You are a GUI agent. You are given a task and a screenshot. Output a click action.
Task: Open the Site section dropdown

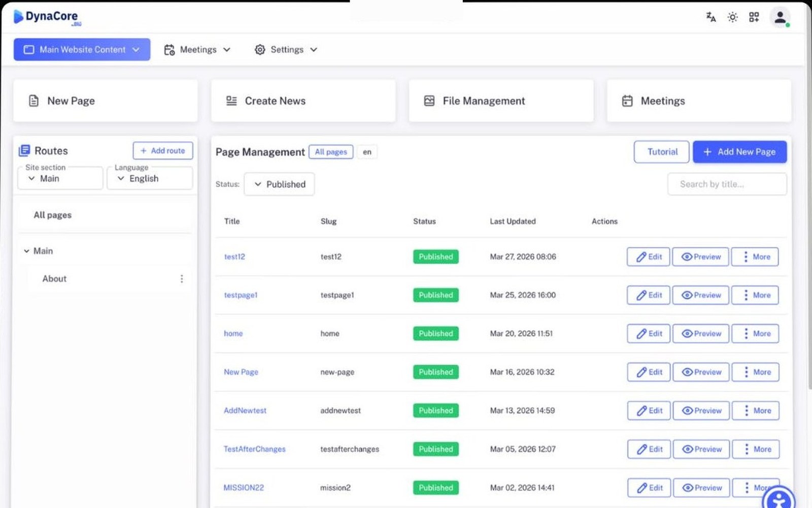[60, 178]
